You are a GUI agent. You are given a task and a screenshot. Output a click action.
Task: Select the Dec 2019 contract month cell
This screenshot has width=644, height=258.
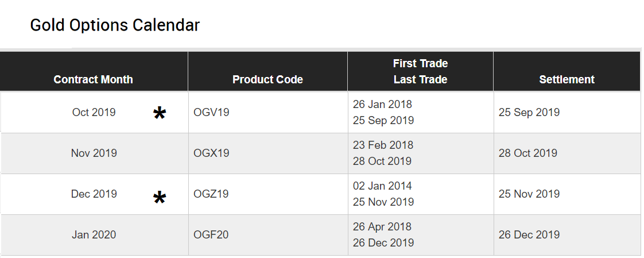94,194
